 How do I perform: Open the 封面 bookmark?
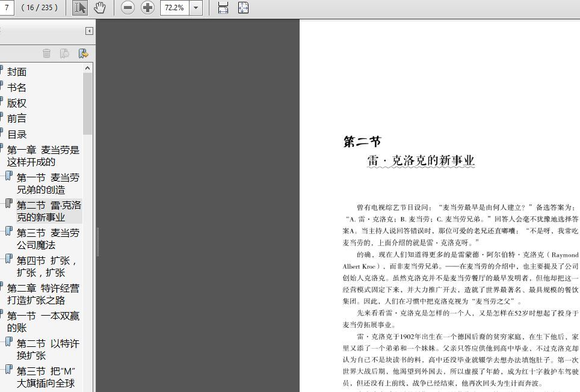coord(17,72)
